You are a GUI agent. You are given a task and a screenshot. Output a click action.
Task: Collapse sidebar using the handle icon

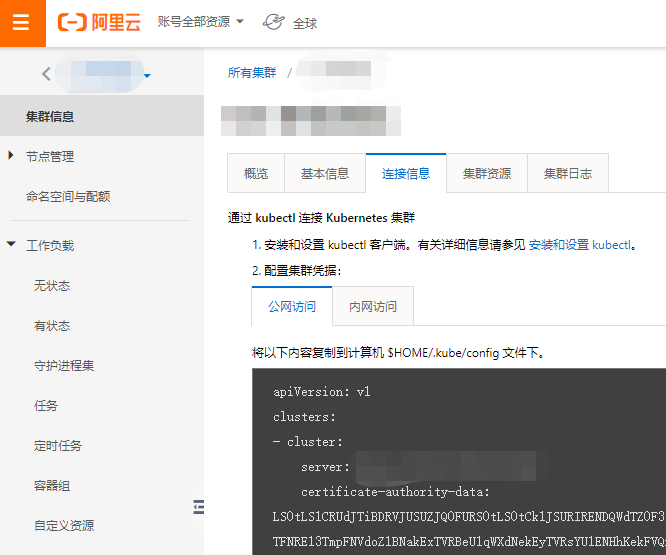tap(198, 507)
